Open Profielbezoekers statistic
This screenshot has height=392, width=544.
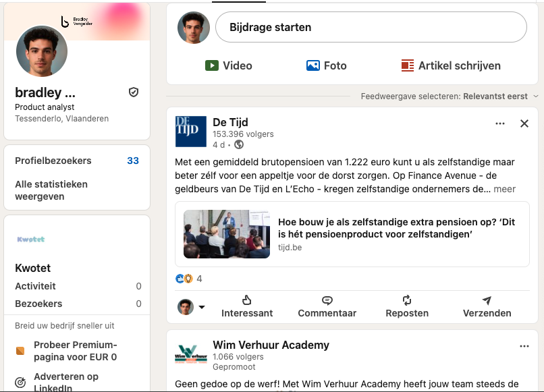[x=53, y=161]
